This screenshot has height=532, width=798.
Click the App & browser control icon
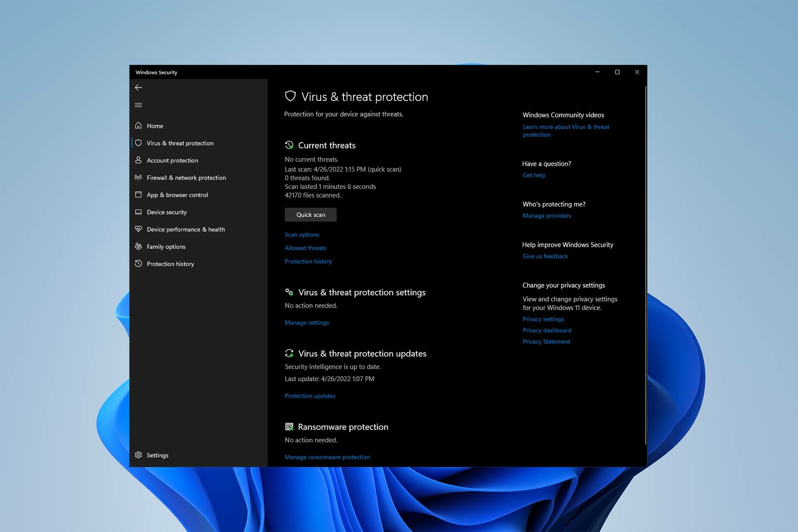point(138,195)
